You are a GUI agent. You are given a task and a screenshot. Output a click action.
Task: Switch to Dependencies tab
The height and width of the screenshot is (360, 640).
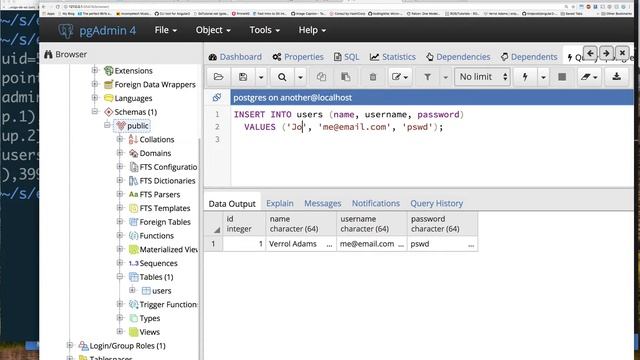click(458, 57)
